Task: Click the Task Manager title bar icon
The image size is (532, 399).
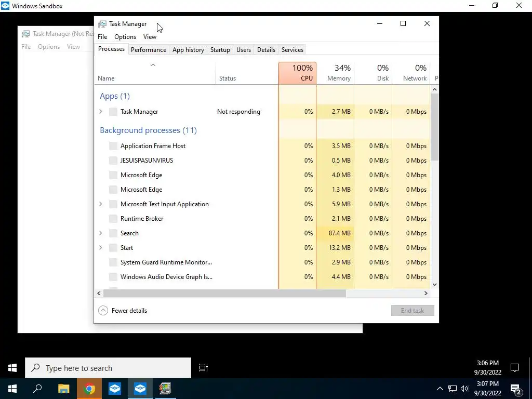Action: [x=102, y=24]
